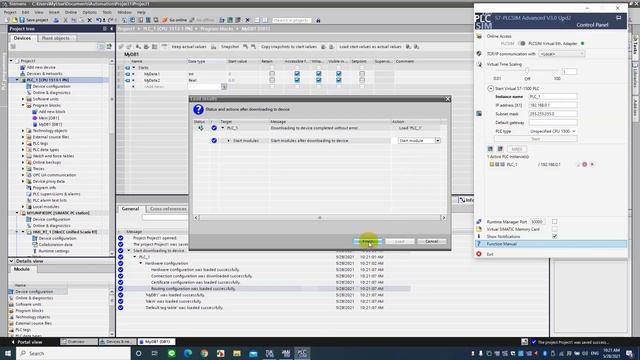Open the Windows Start menu

[x=8, y=353]
